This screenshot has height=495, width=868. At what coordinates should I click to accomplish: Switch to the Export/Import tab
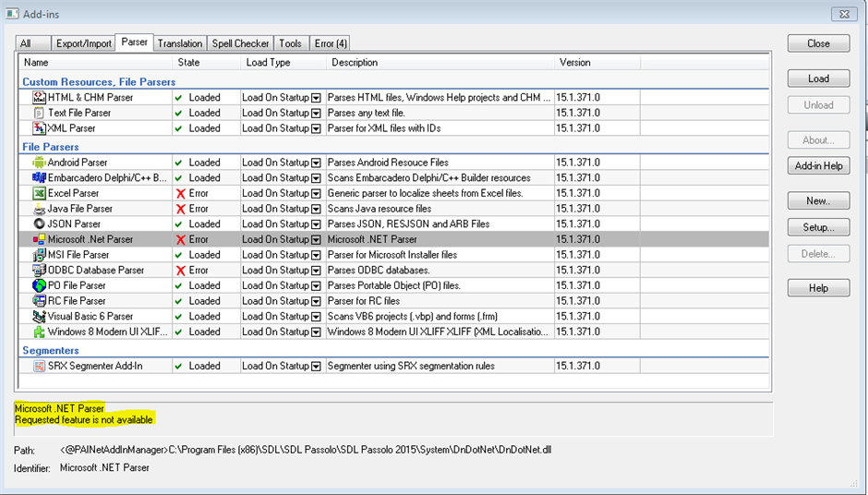[x=84, y=43]
